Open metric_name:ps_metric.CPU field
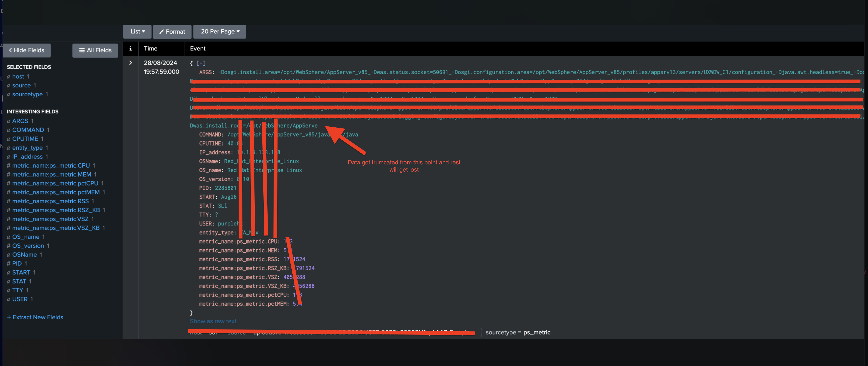 (51, 165)
